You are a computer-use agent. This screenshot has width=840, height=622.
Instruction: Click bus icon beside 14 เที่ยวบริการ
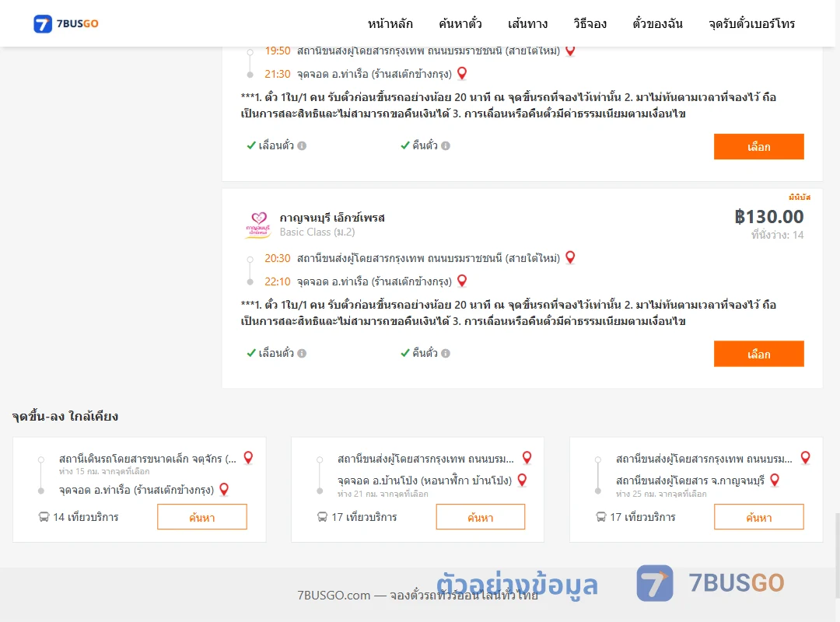point(44,517)
